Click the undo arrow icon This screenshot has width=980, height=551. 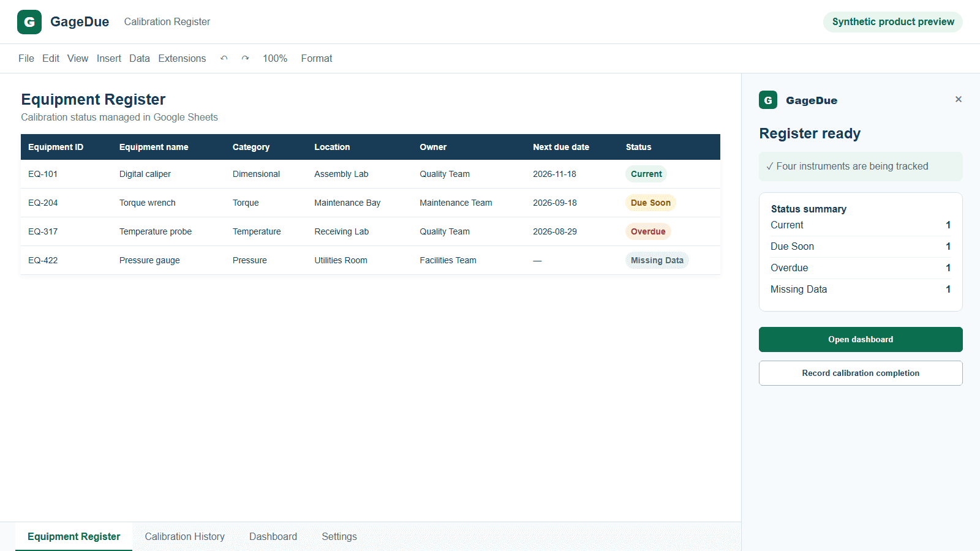[224, 58]
